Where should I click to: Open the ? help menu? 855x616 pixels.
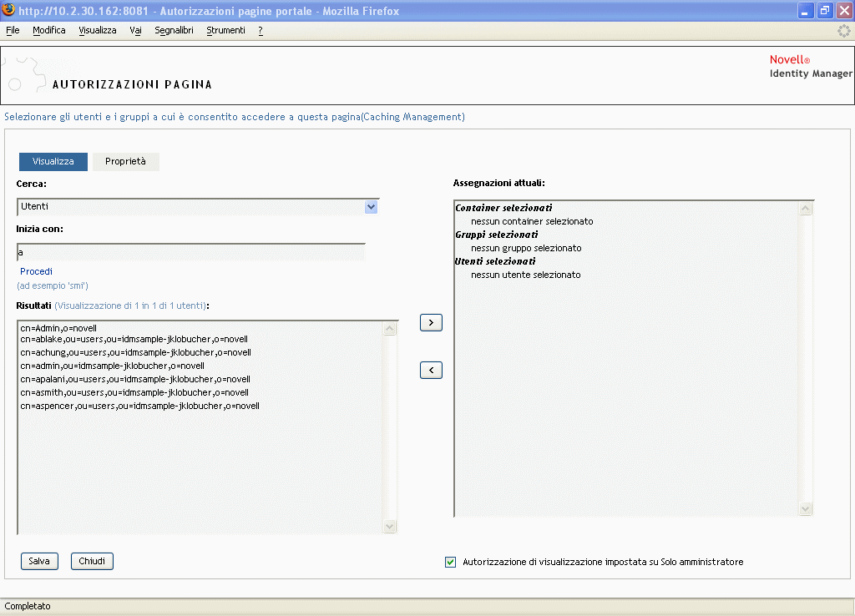tap(261, 31)
